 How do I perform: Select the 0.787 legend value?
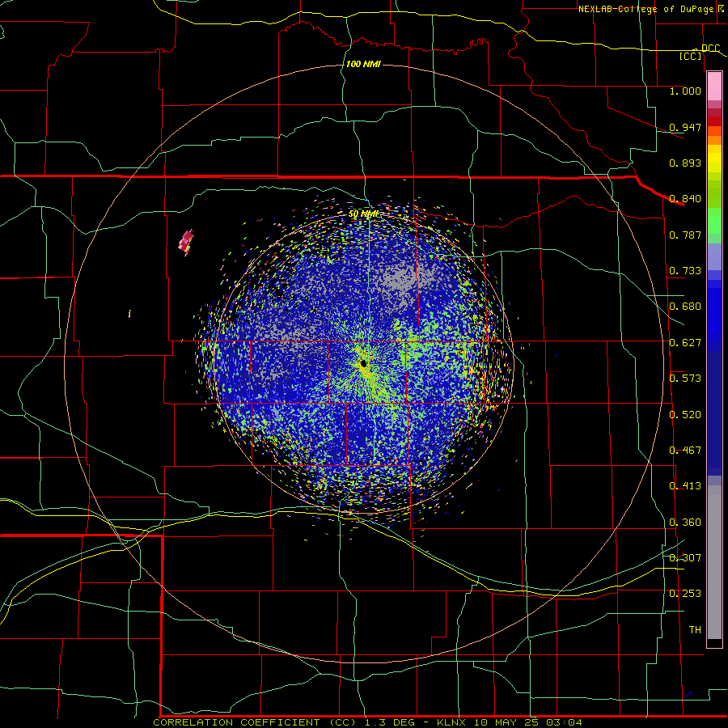click(x=685, y=235)
